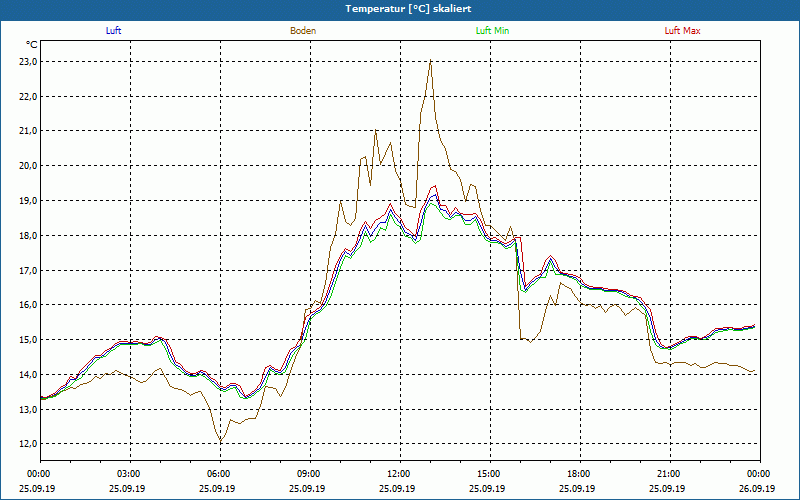
Task: Click the 23,0 y-axis value
Action: (x=28, y=62)
